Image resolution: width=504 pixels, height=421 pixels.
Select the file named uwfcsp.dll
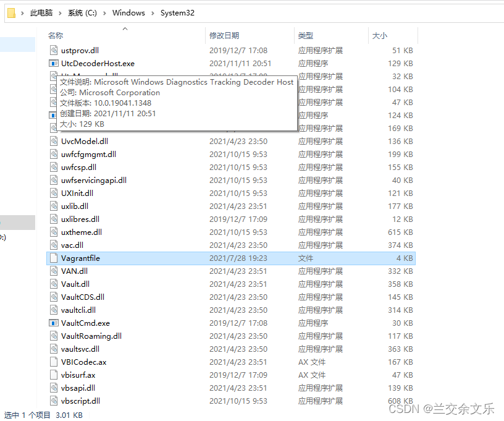78,168
